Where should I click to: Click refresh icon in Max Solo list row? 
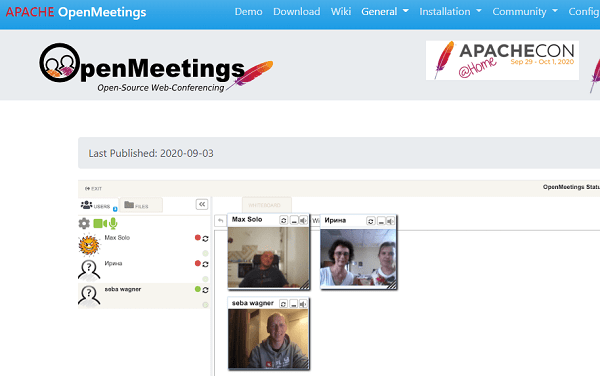click(x=205, y=239)
